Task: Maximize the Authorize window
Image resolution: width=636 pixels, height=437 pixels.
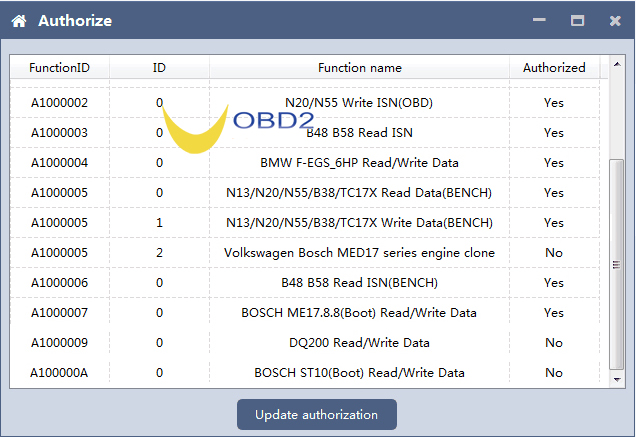Action: (x=577, y=21)
